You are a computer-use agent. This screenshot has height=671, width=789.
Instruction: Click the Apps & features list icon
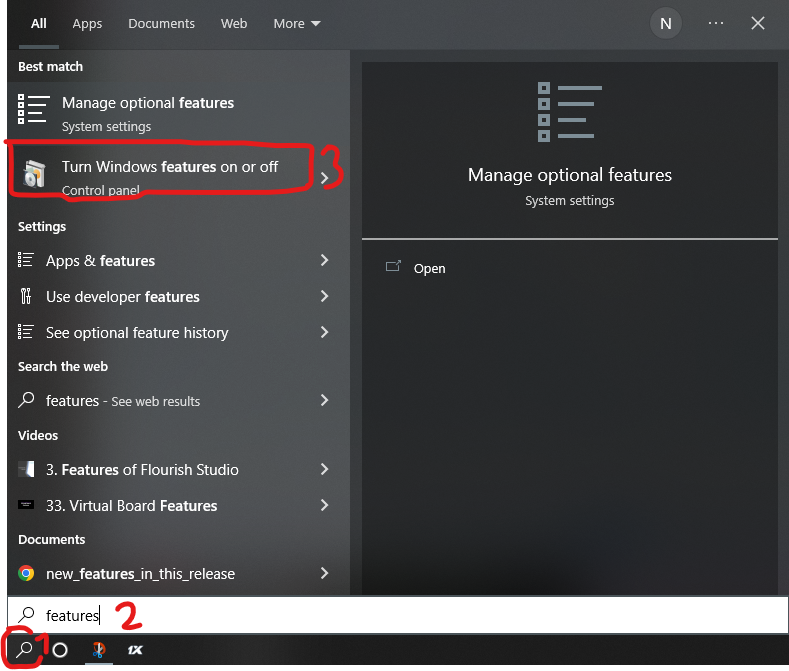click(x=26, y=260)
